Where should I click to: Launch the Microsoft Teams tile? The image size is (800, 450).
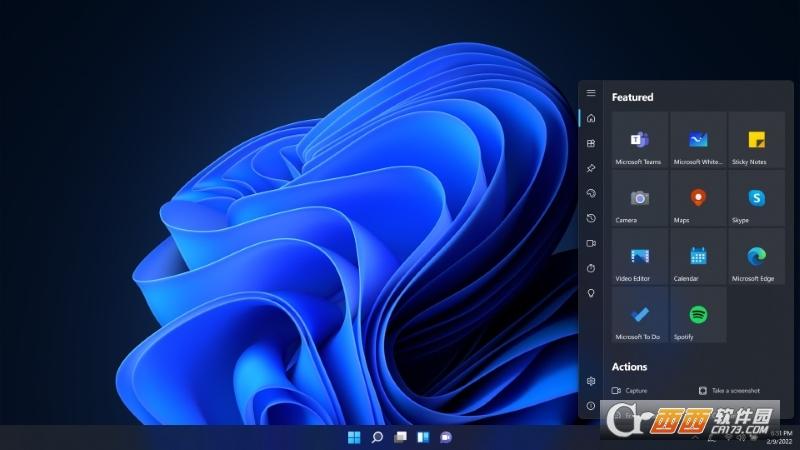click(640, 140)
